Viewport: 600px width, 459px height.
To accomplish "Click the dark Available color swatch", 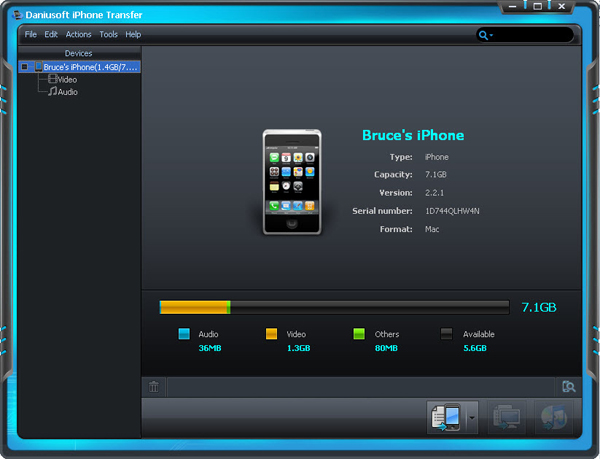I will point(446,334).
